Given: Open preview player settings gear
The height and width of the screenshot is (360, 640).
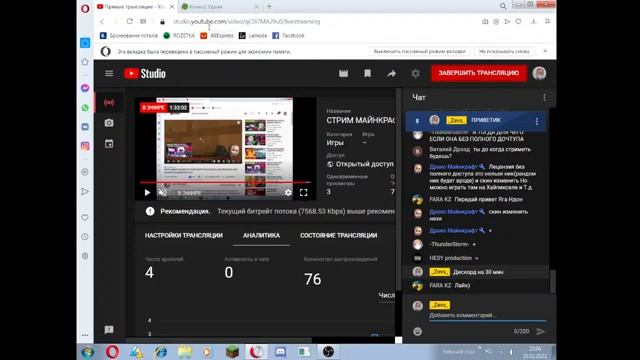Looking at the screenshot, I should (x=288, y=193).
